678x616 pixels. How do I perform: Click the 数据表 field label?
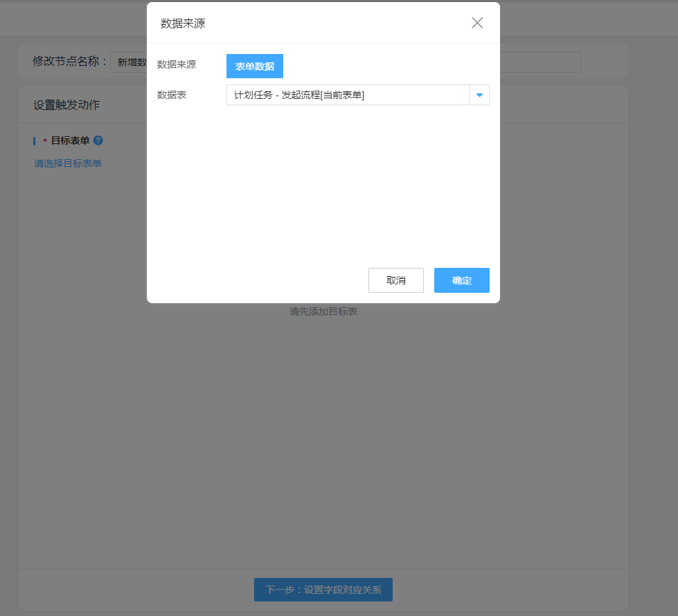tap(172, 95)
